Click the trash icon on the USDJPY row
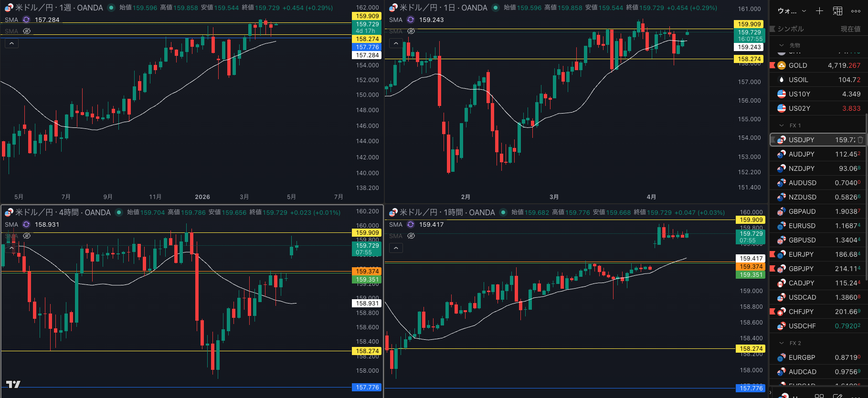The height and width of the screenshot is (398, 868). pyautogui.click(x=860, y=140)
